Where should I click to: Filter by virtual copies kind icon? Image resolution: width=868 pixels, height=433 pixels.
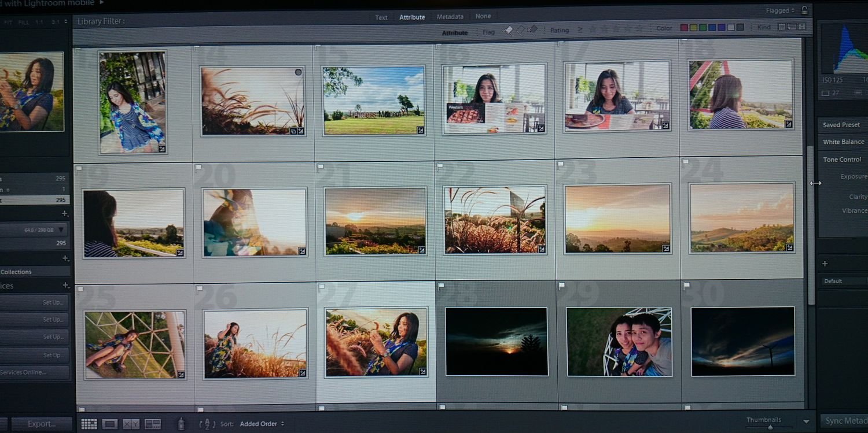point(792,27)
